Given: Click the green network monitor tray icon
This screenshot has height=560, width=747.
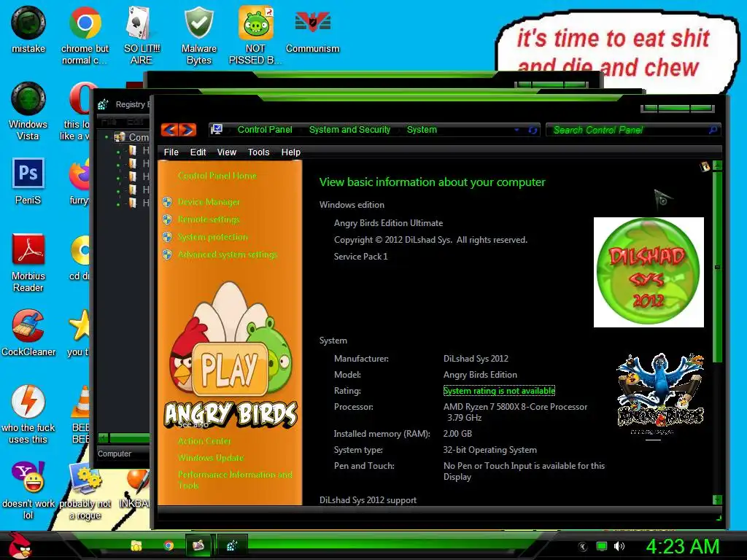Looking at the screenshot, I should [x=602, y=546].
